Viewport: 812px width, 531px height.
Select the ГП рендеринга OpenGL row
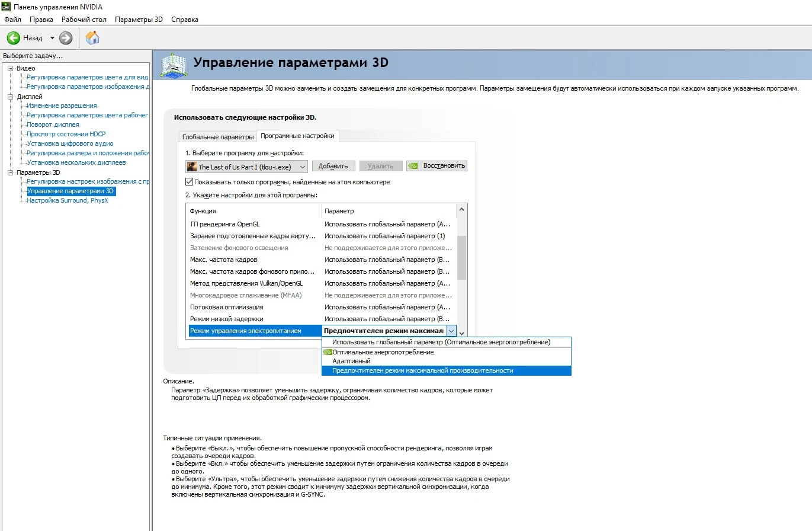tap(322, 224)
